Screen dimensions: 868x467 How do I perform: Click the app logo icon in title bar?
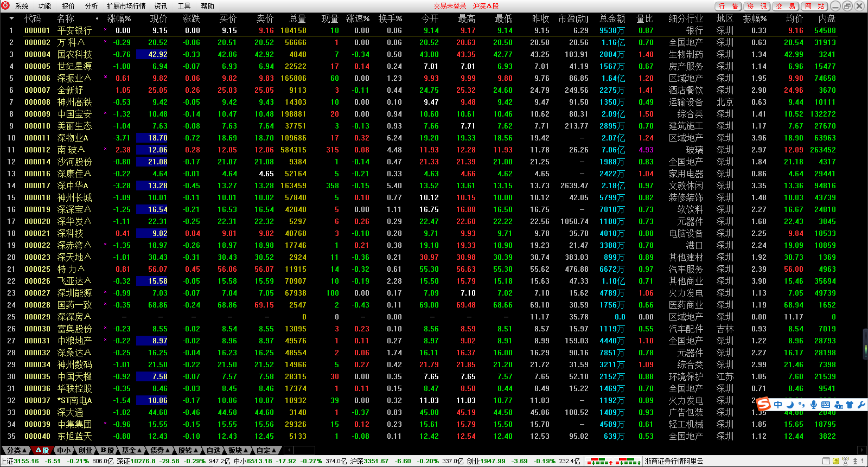pyautogui.click(x=5, y=6)
